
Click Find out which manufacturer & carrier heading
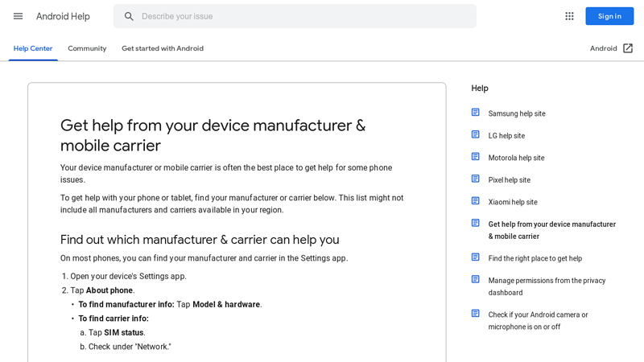click(200, 240)
